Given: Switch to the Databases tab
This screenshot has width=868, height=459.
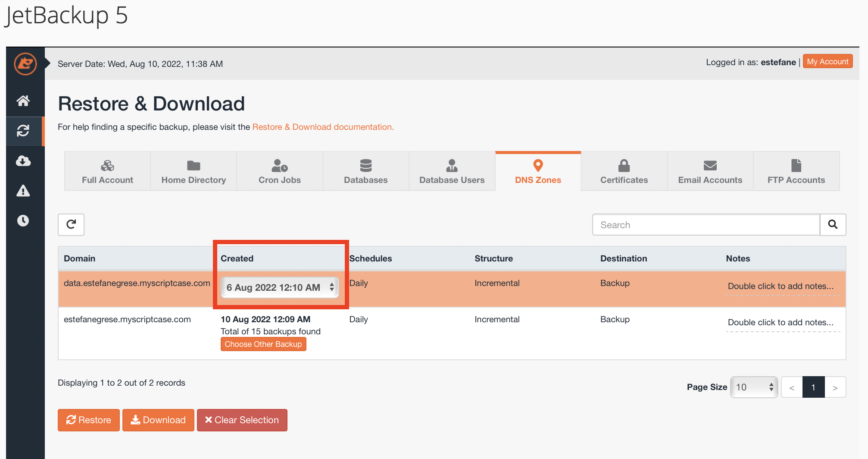Looking at the screenshot, I should (x=365, y=171).
